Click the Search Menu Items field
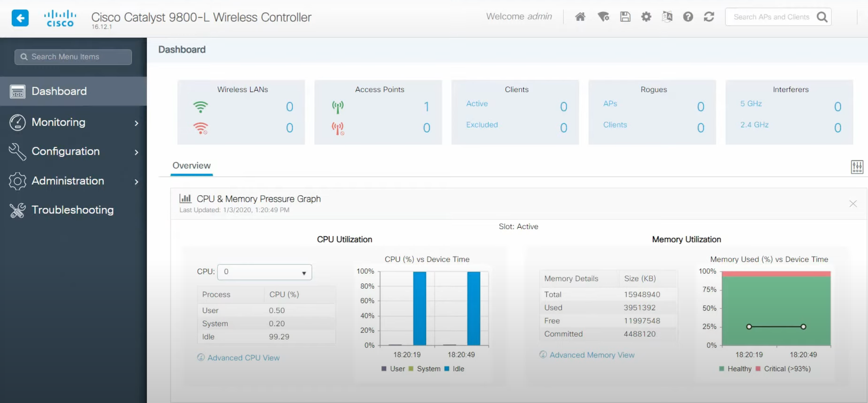Image resolution: width=868 pixels, height=403 pixels. point(73,57)
